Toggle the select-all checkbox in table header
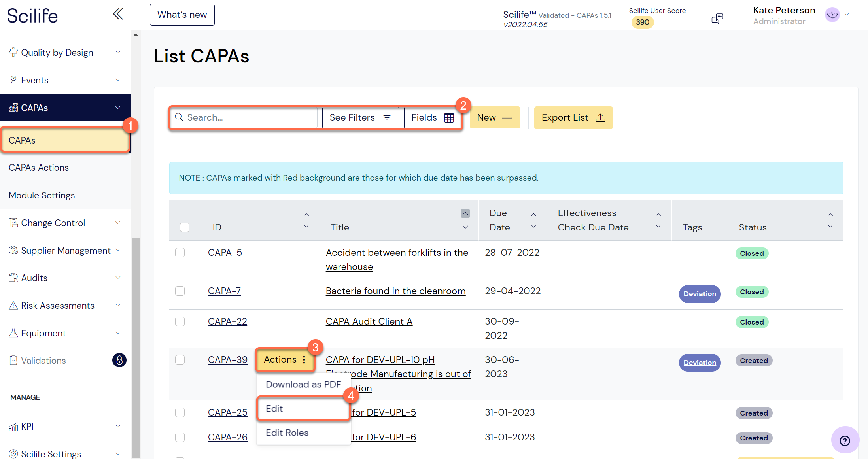 (x=185, y=227)
